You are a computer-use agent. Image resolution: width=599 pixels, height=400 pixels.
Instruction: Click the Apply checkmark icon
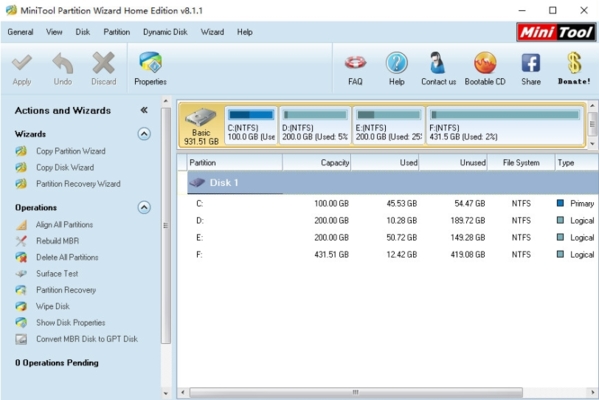(x=22, y=63)
